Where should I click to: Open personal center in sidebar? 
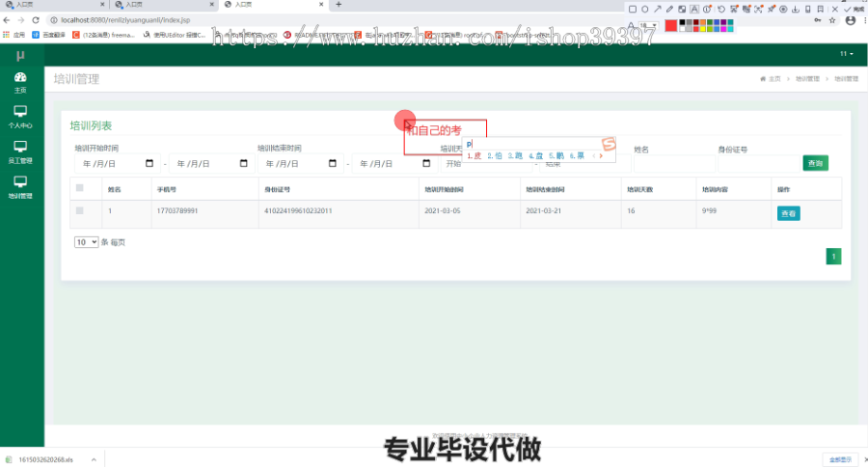[x=20, y=118]
